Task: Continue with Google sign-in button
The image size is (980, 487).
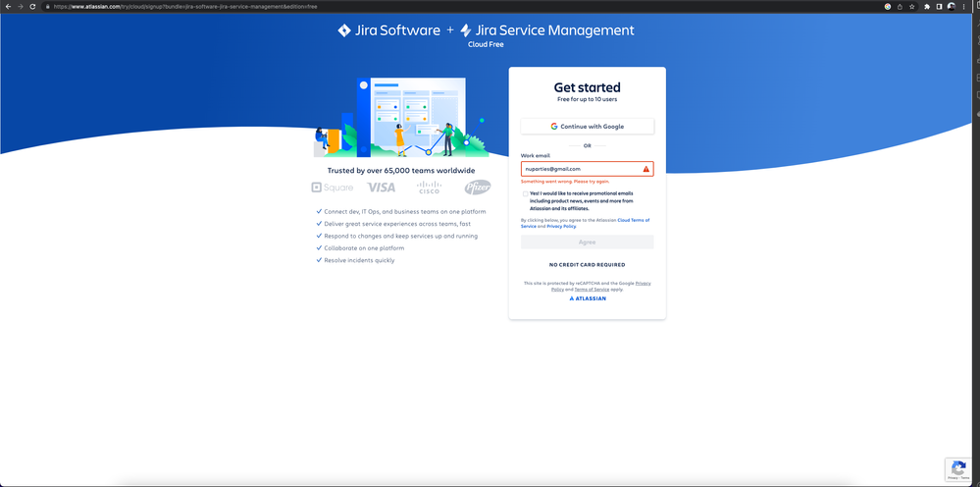Action: 588,127
